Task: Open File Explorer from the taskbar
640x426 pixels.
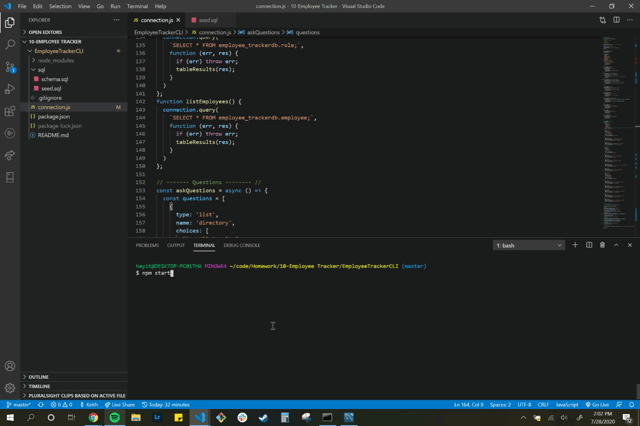Action: (136, 417)
